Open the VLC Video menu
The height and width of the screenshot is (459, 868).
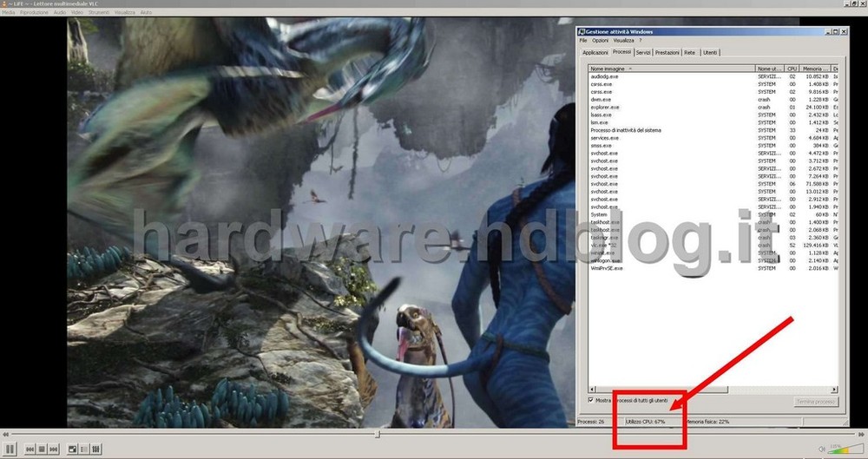click(77, 12)
